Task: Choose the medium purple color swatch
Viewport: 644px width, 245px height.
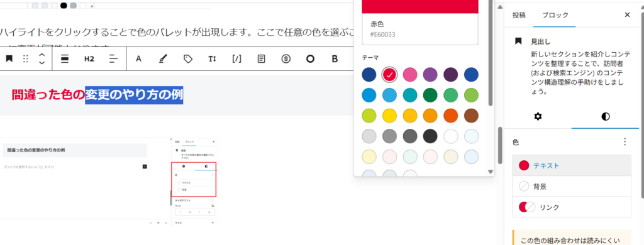Action: coord(430,75)
